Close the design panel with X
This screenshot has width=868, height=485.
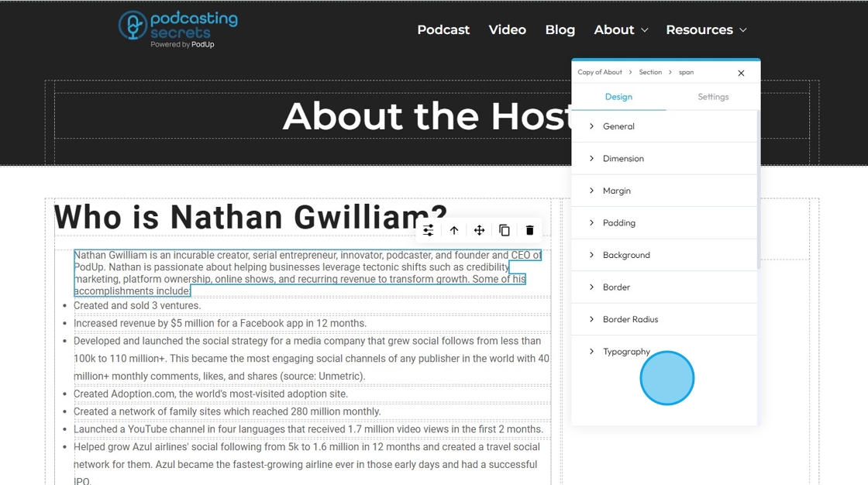click(741, 73)
